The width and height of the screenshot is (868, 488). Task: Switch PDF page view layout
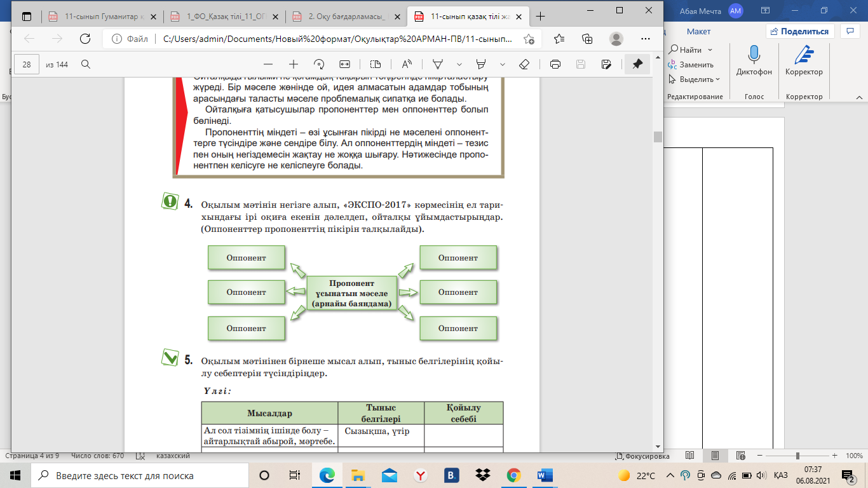pos(375,64)
